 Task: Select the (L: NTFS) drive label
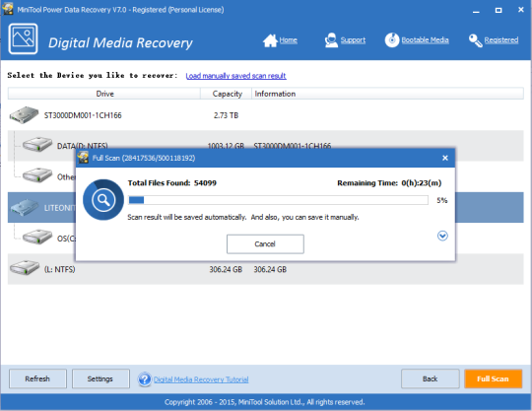pyautogui.click(x=60, y=269)
